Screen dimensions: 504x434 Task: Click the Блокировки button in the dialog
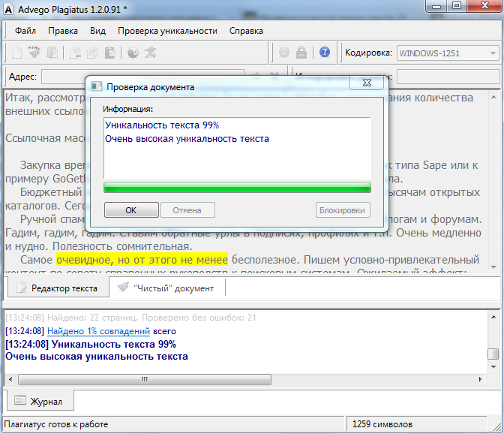click(x=343, y=210)
